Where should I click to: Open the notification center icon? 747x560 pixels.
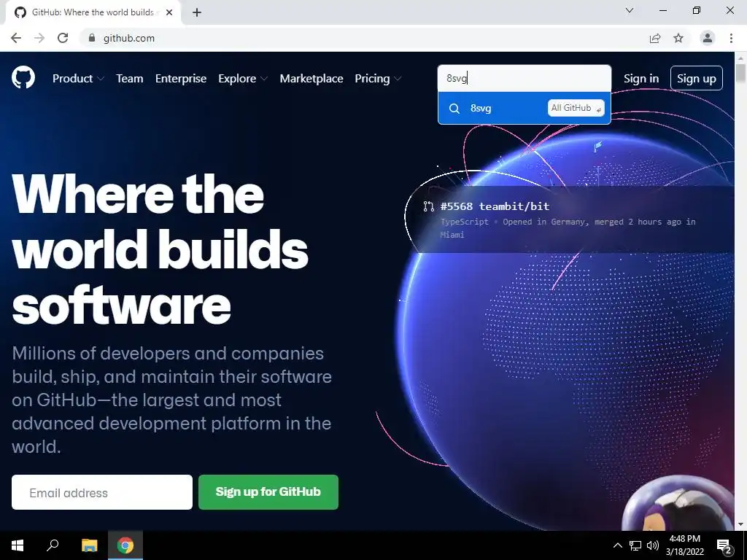coord(724,546)
